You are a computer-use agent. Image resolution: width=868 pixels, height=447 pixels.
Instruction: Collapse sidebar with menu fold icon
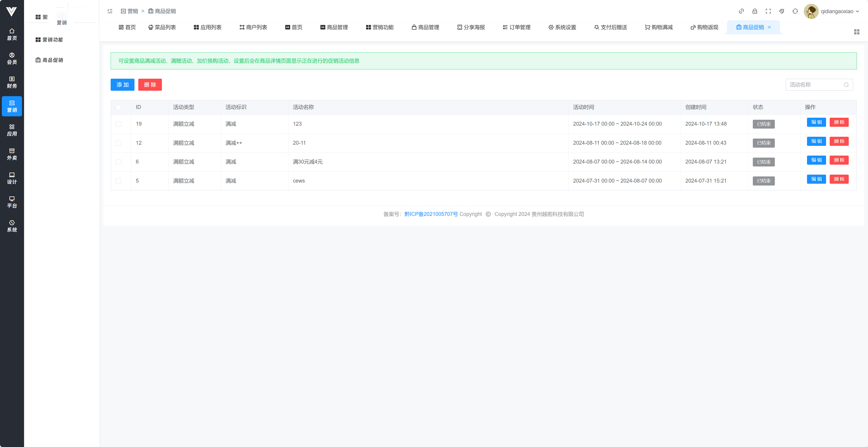tap(110, 11)
